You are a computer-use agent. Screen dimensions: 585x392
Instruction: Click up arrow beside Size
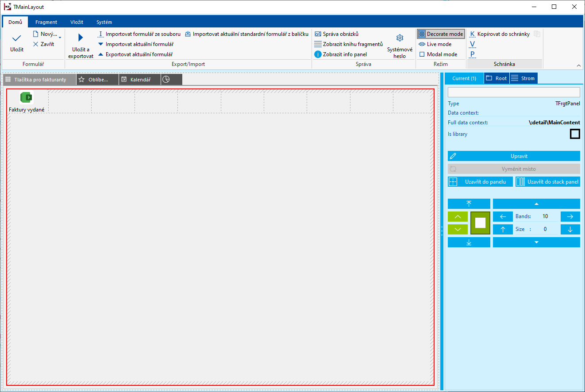pos(503,229)
